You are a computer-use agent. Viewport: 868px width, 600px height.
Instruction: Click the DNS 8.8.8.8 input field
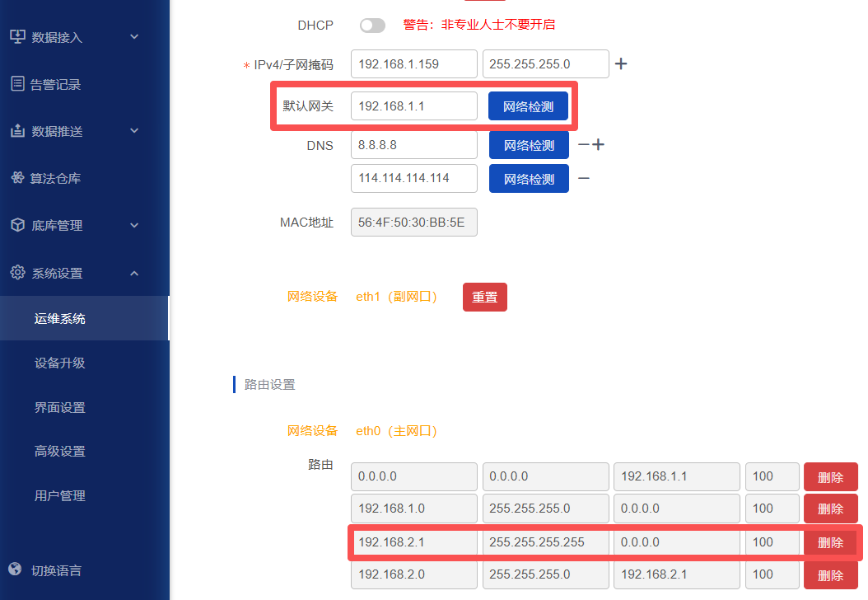(413, 145)
